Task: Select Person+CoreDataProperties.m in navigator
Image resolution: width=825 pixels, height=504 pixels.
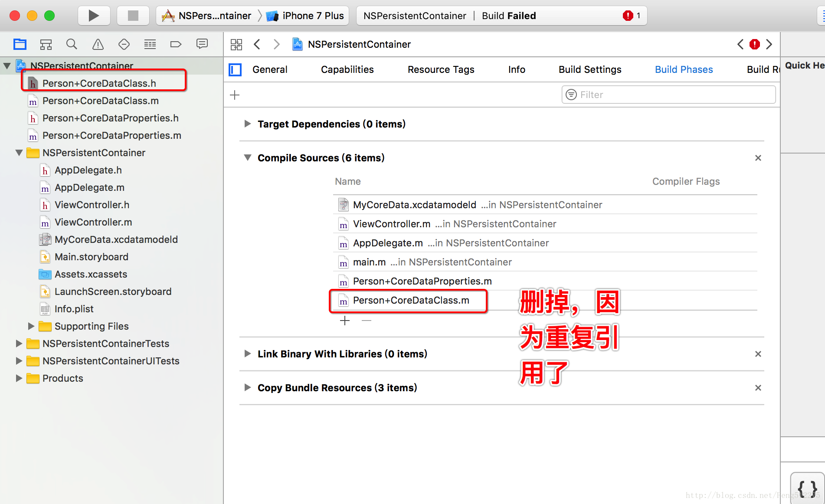Action: coord(111,135)
